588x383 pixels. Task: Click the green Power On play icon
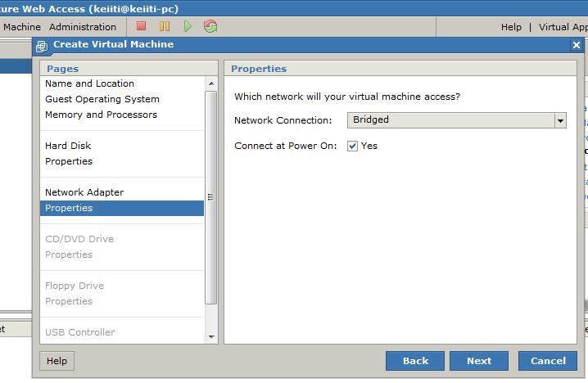coord(188,26)
